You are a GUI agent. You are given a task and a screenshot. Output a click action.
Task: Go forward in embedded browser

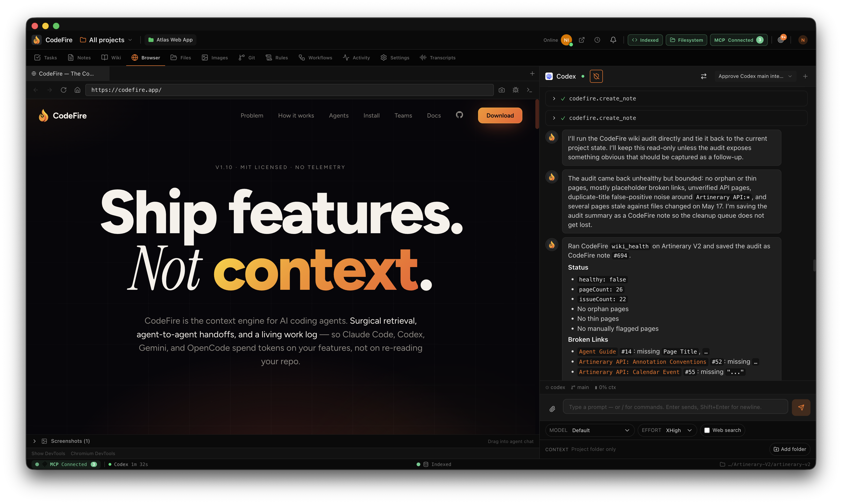tap(50, 90)
